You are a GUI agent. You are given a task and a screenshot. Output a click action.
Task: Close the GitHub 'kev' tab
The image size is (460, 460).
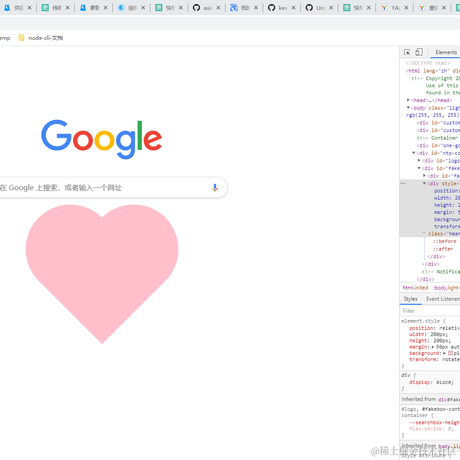click(x=293, y=8)
